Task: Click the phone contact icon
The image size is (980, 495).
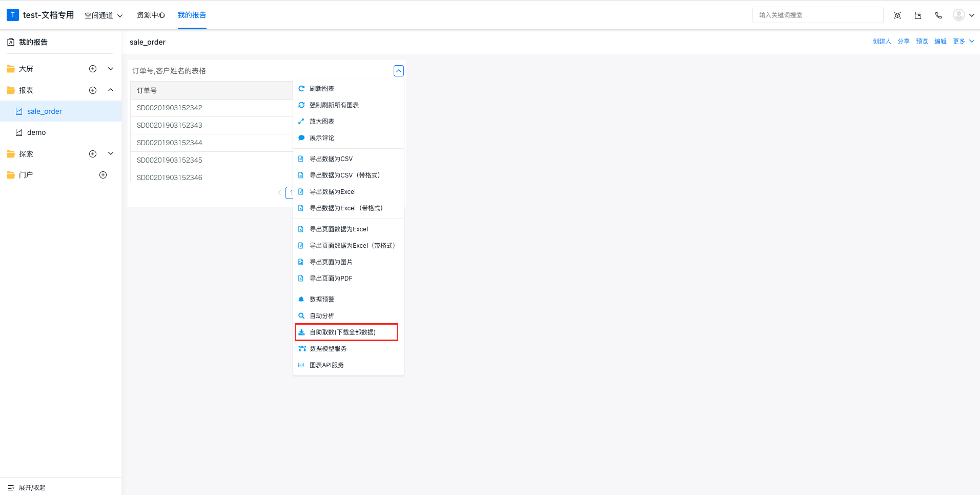Action: (938, 15)
